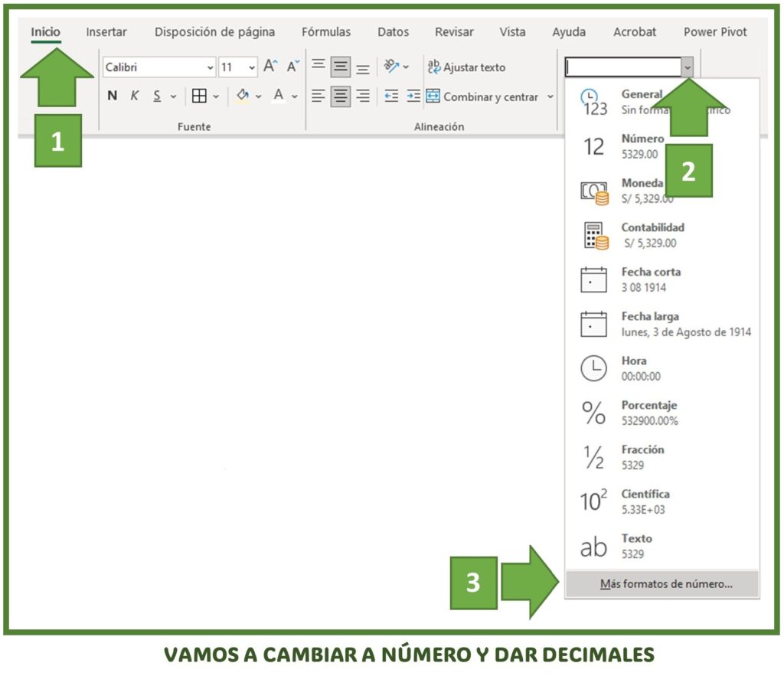
Task: Click the text orientation icon
Action: pos(391,67)
